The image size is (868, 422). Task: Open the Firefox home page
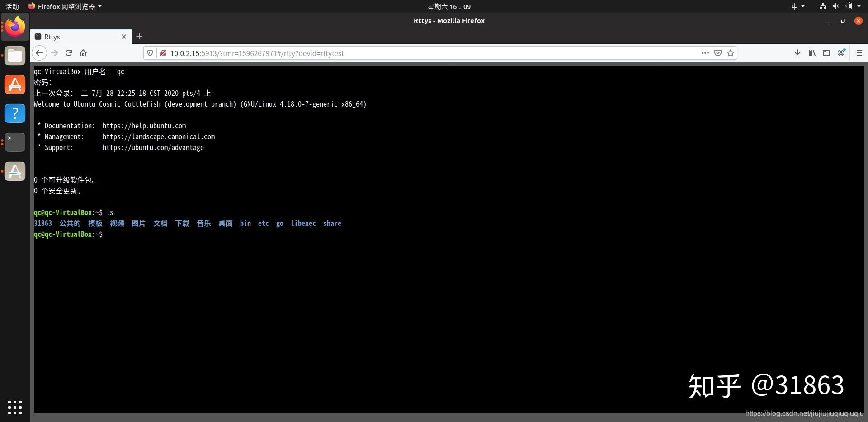(x=83, y=53)
